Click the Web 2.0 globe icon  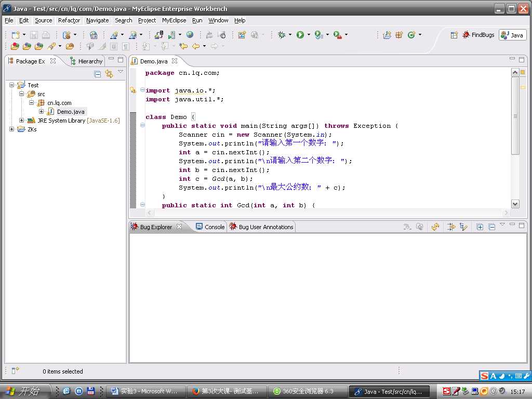pyautogui.click(x=94, y=35)
